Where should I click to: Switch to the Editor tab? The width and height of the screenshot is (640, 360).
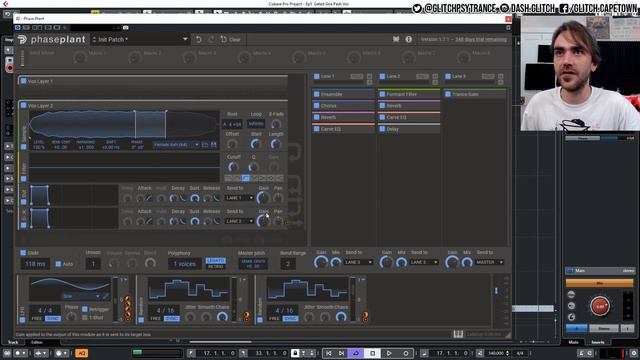(37, 342)
